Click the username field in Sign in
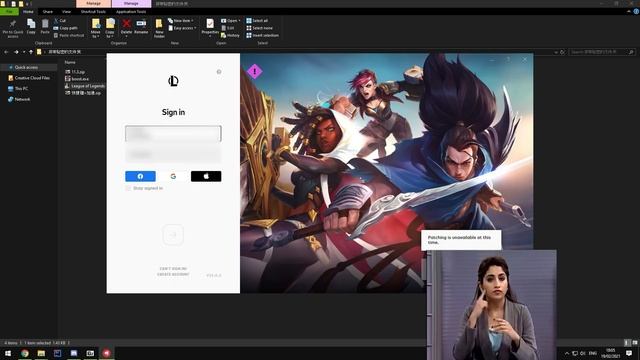Image resolution: width=640 pixels, height=360 pixels. pos(173,133)
